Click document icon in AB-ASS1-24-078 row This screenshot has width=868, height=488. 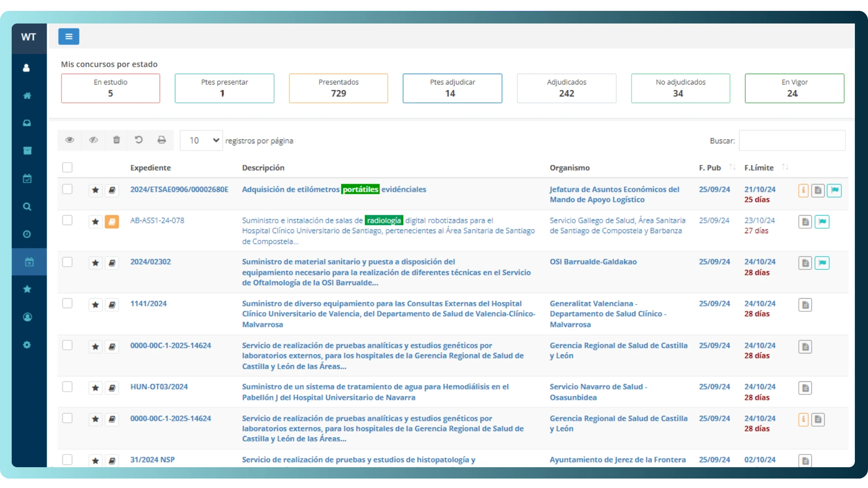point(805,222)
